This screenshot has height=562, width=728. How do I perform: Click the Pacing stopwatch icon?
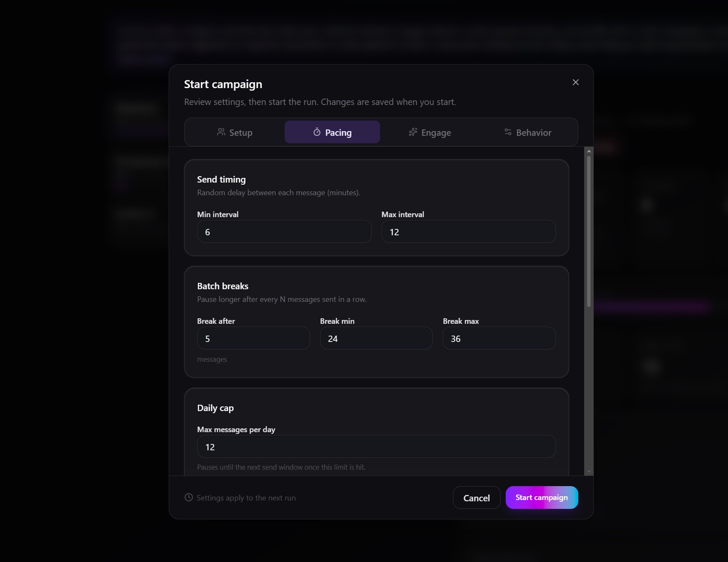pos(317,132)
